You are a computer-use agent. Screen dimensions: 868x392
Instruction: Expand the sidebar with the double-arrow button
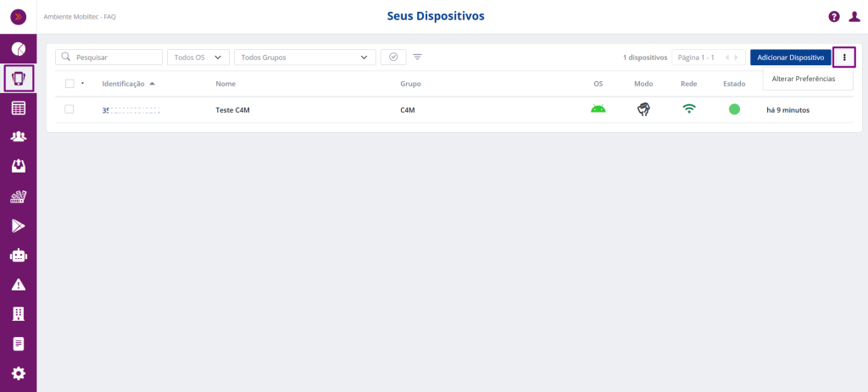click(18, 17)
